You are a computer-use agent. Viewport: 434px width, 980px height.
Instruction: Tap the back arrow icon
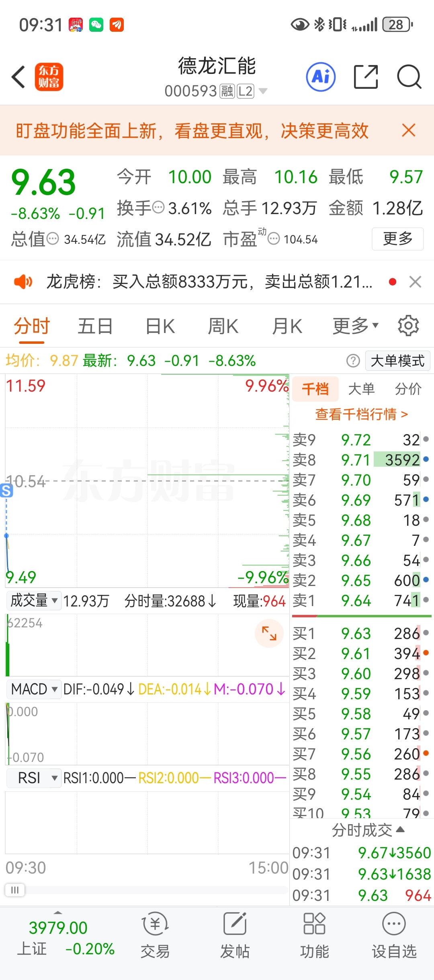click(18, 77)
